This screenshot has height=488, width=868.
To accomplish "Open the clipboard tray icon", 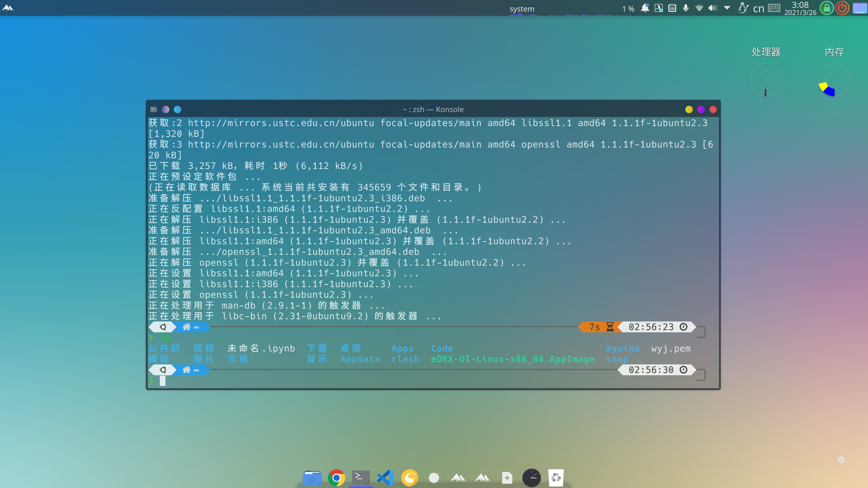I will (672, 8).
